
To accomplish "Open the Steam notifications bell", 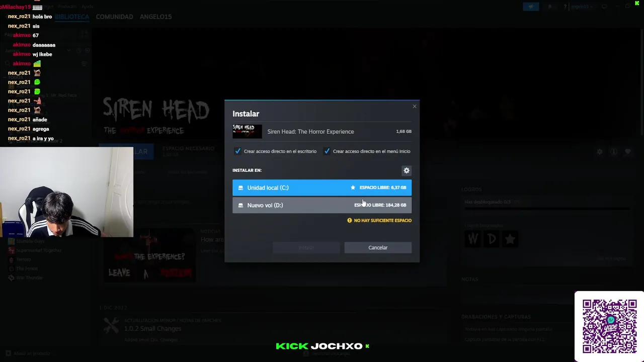I will (x=549, y=7).
